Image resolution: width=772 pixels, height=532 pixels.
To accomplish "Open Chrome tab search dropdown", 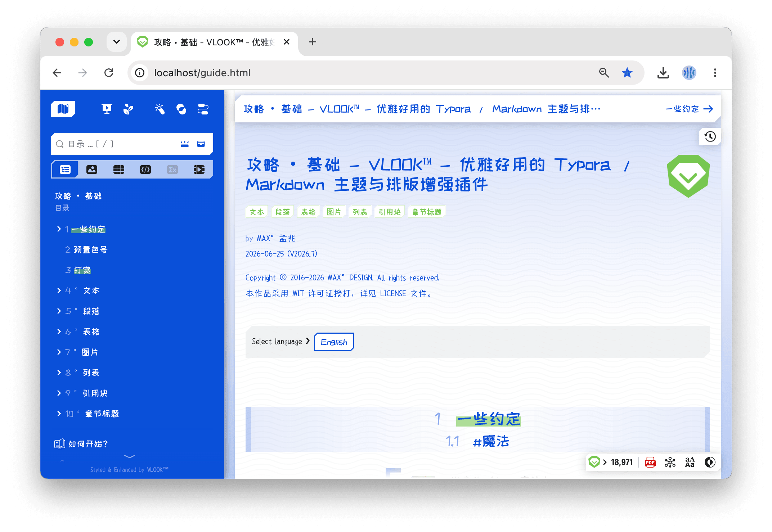I will (x=116, y=42).
